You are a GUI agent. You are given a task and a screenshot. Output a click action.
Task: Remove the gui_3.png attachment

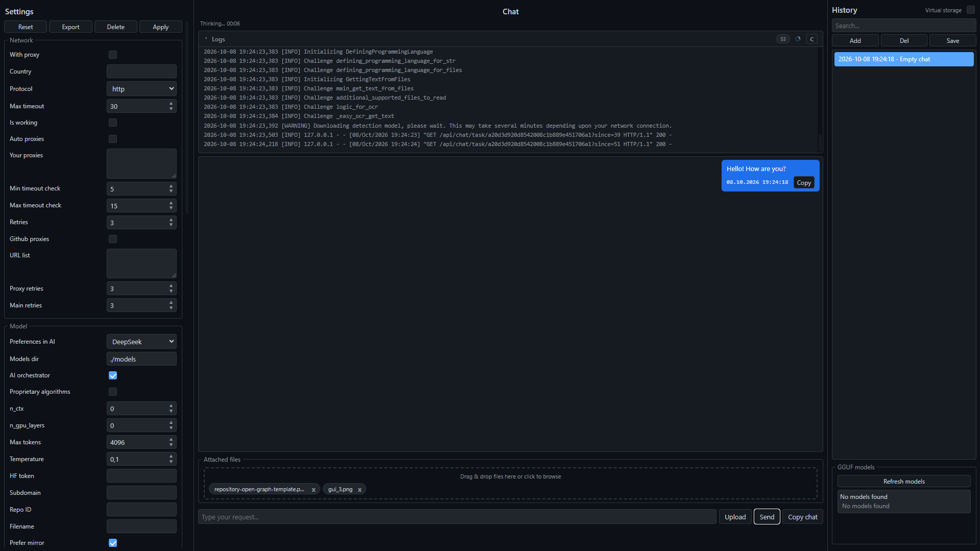coord(360,490)
